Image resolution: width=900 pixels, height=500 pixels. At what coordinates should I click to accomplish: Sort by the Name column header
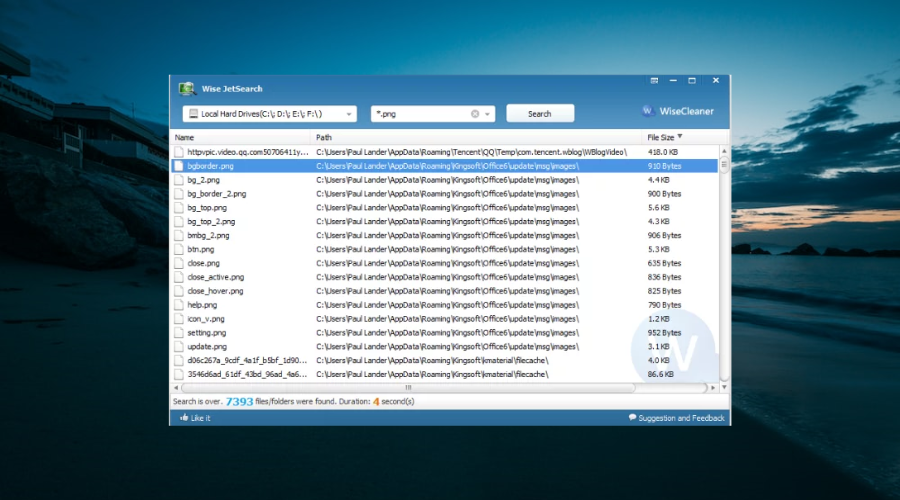pyautogui.click(x=184, y=137)
